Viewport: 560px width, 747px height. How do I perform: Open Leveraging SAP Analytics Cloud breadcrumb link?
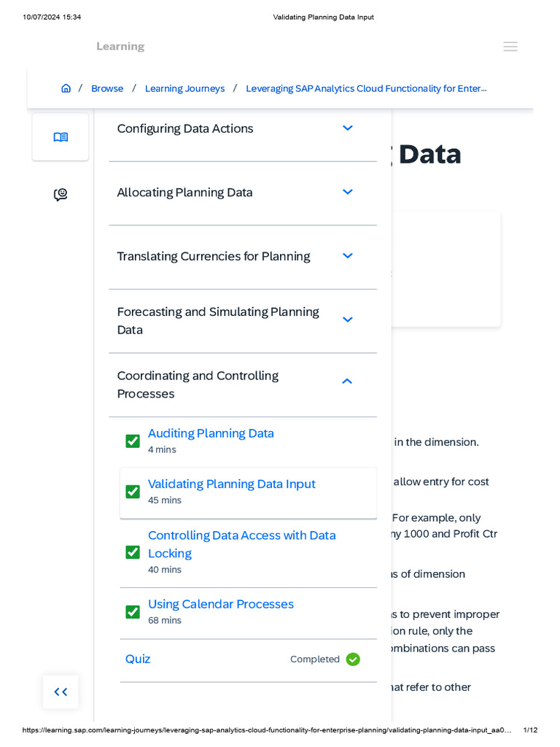pyautogui.click(x=366, y=88)
